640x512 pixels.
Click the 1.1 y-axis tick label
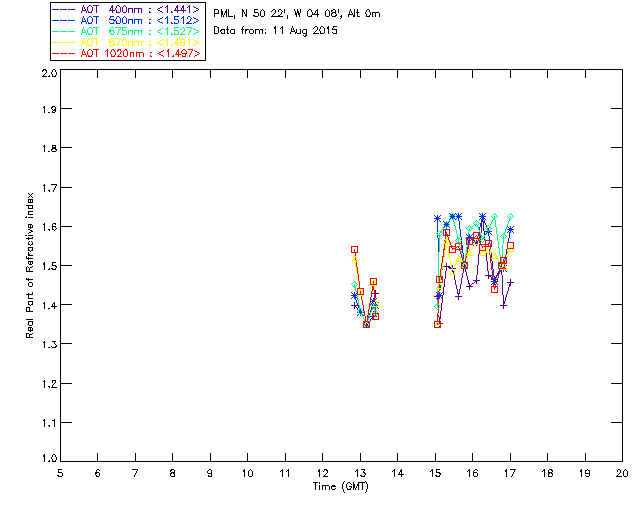pos(49,423)
